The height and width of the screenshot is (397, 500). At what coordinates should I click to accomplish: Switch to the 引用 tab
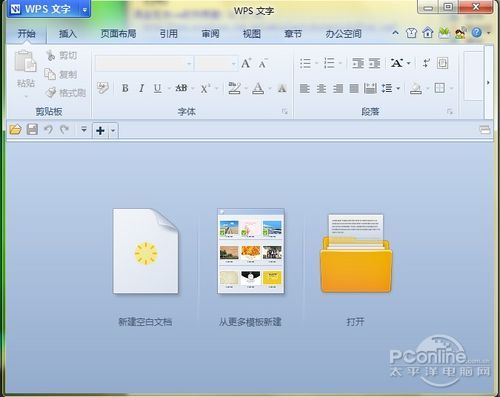click(169, 34)
